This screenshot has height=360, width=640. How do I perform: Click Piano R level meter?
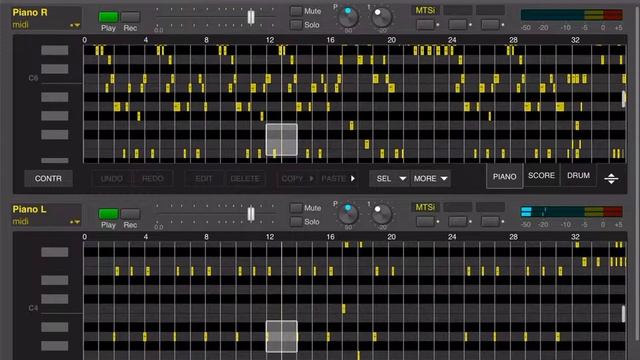click(x=572, y=15)
